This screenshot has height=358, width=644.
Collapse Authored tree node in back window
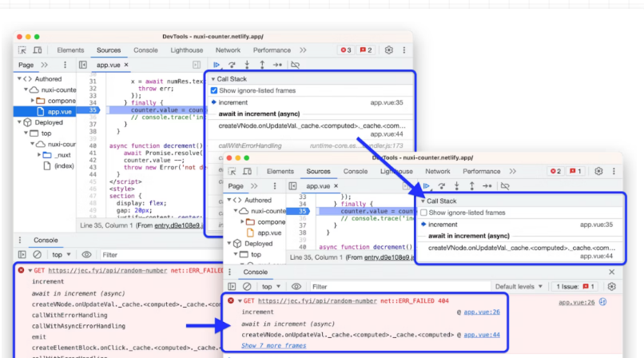click(x=19, y=78)
